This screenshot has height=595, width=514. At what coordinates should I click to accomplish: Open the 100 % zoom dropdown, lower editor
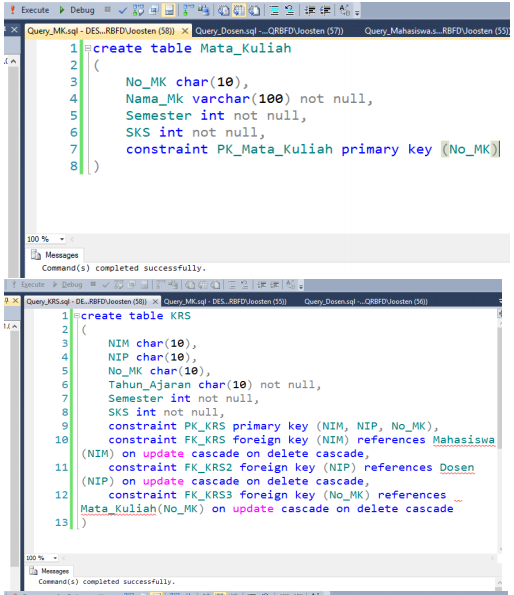click(55, 558)
